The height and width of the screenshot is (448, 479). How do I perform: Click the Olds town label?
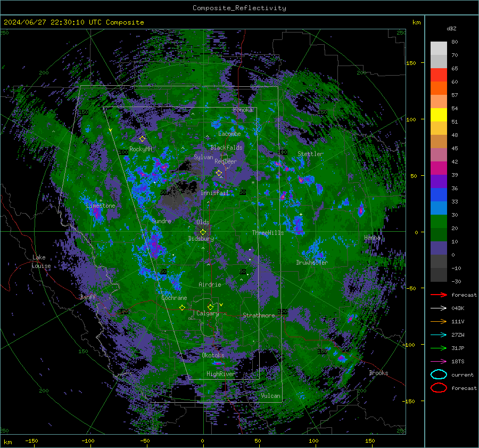[203, 222]
